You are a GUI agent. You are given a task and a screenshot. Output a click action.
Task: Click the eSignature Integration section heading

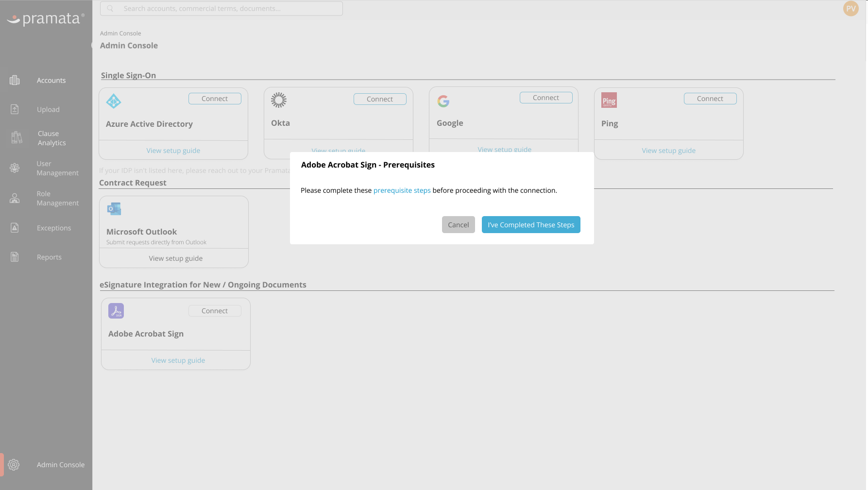pos(203,285)
